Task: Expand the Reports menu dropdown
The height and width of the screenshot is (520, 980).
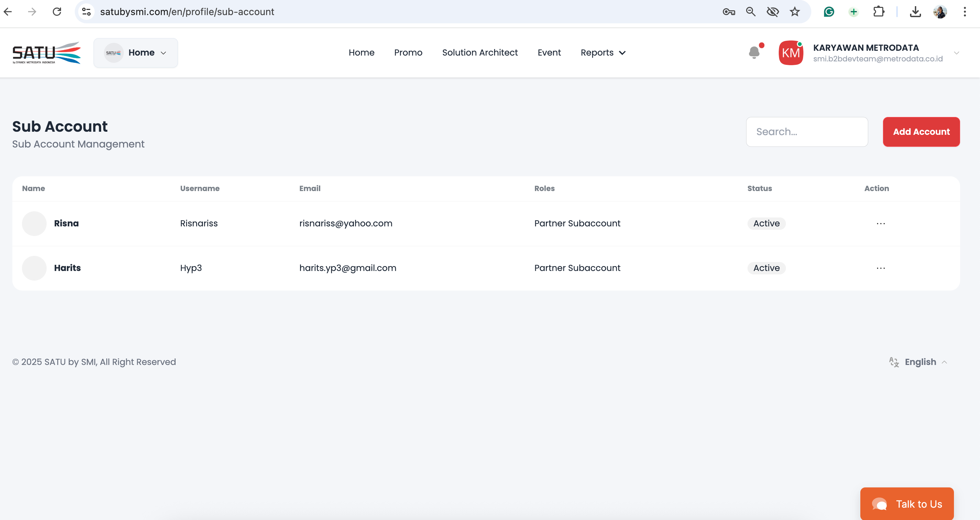Action: [x=603, y=52]
